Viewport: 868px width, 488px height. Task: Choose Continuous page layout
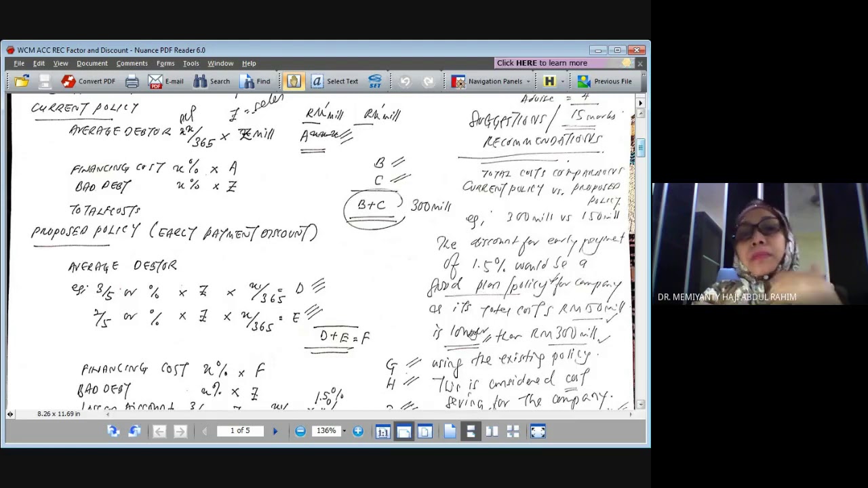[x=471, y=431]
